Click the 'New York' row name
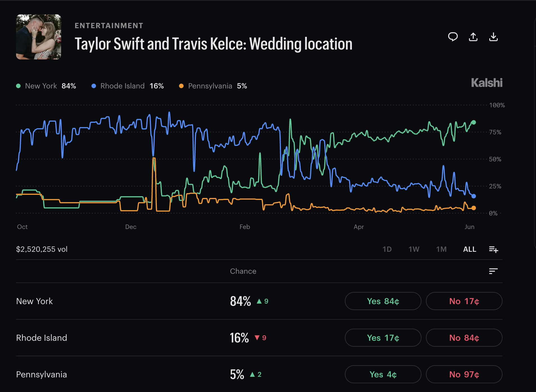 click(x=34, y=301)
